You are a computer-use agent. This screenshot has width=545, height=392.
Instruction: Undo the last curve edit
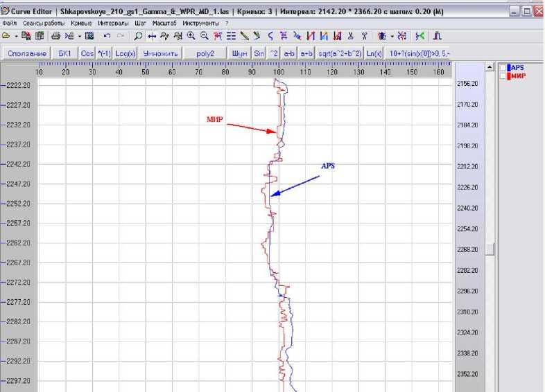pos(107,36)
